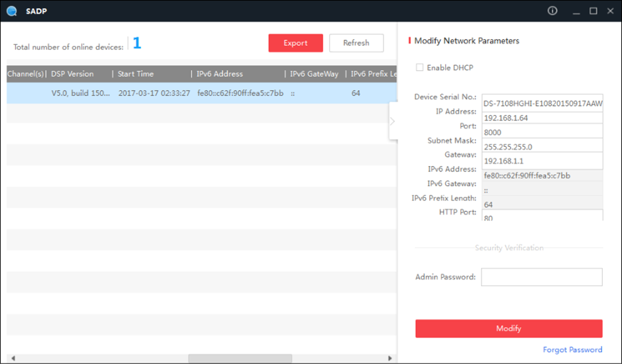Click the Export button

pos(295,43)
